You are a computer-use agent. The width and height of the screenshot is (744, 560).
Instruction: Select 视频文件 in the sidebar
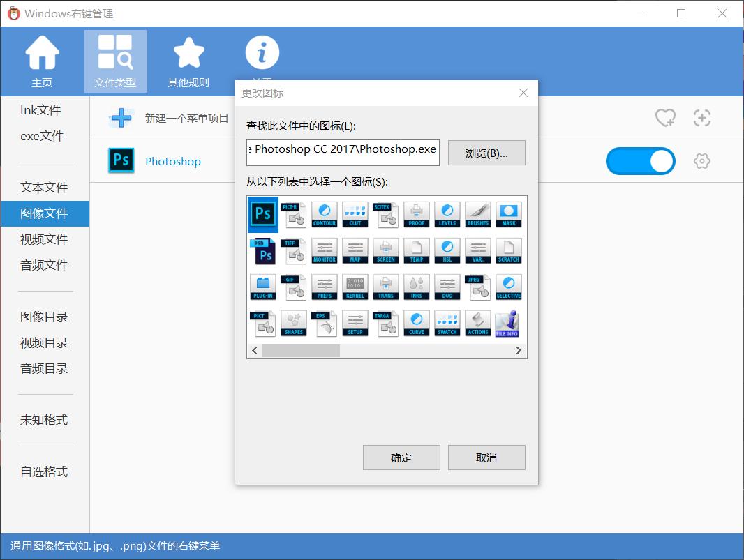tap(45, 239)
